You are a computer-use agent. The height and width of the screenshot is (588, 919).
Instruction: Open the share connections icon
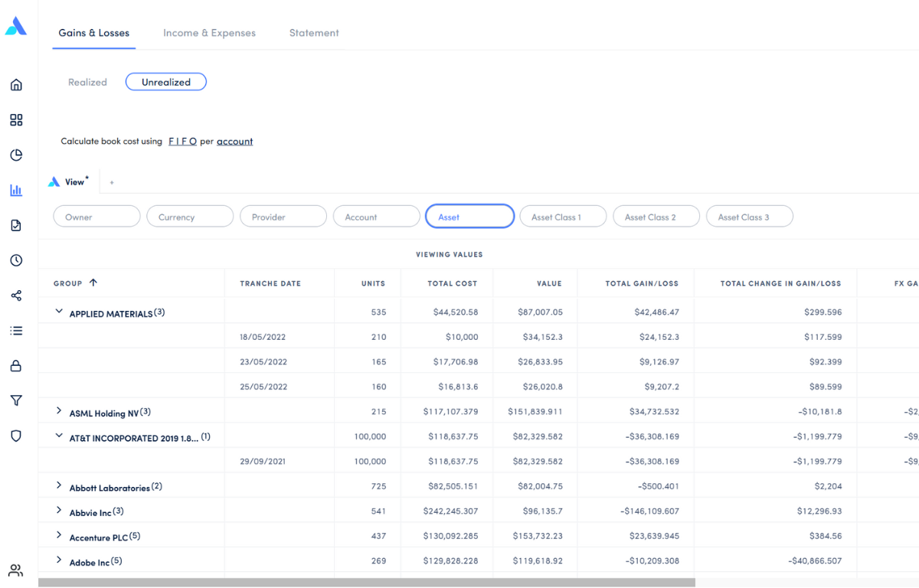(16, 296)
